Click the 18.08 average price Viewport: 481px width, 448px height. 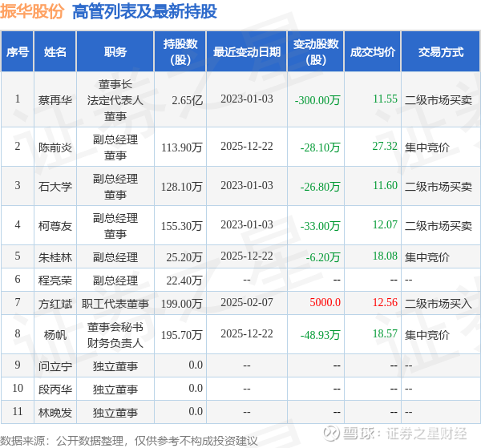point(385,256)
